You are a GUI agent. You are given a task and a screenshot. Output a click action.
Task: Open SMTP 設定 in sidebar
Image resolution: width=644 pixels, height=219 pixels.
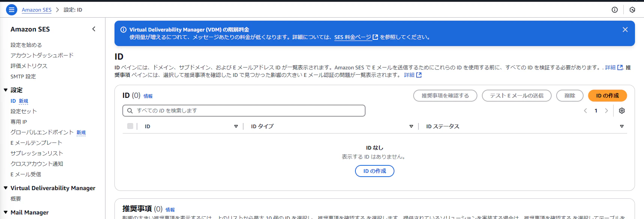(23, 76)
